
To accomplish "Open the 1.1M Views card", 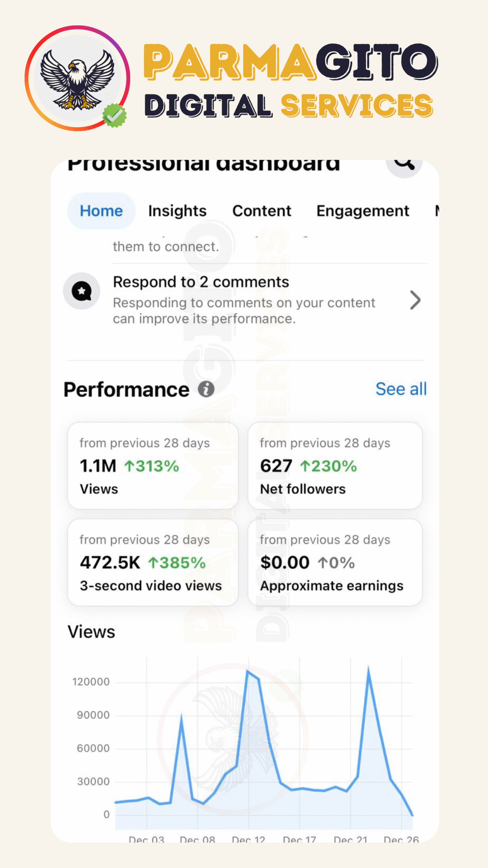I will tap(153, 466).
